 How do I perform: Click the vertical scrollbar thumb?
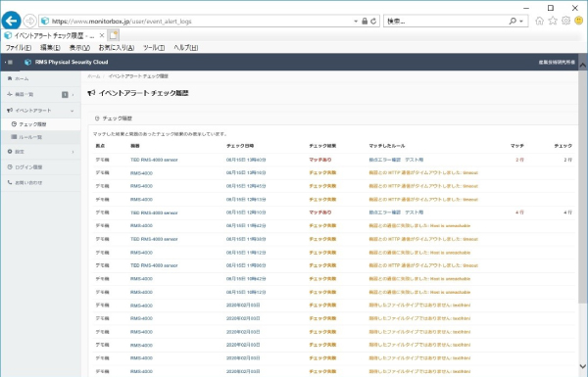(583, 186)
